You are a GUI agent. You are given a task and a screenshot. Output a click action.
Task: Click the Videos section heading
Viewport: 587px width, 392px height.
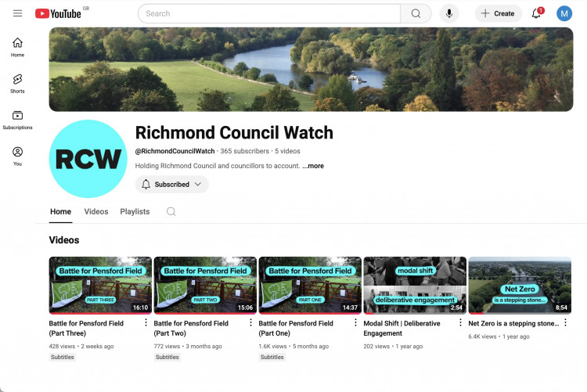(64, 240)
